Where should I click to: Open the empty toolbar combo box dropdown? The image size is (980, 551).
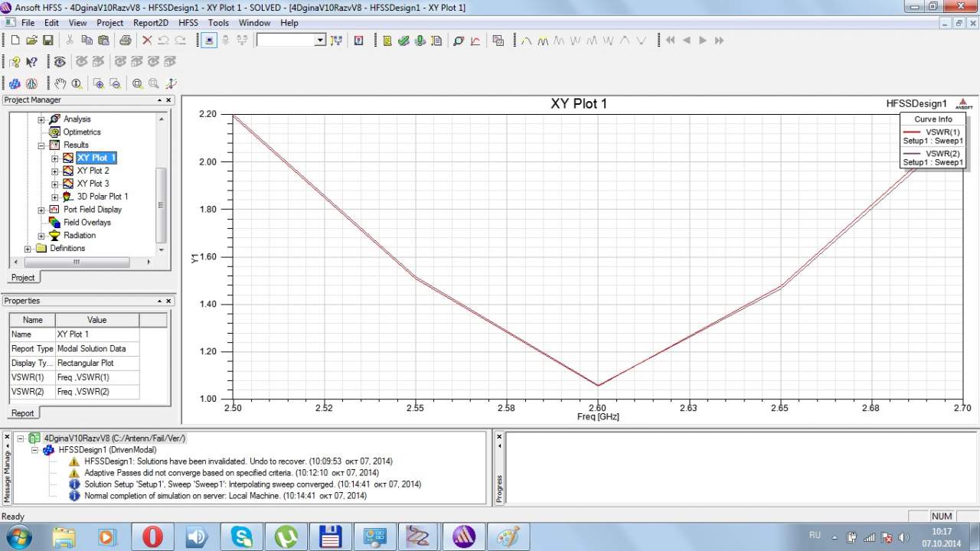(x=320, y=40)
